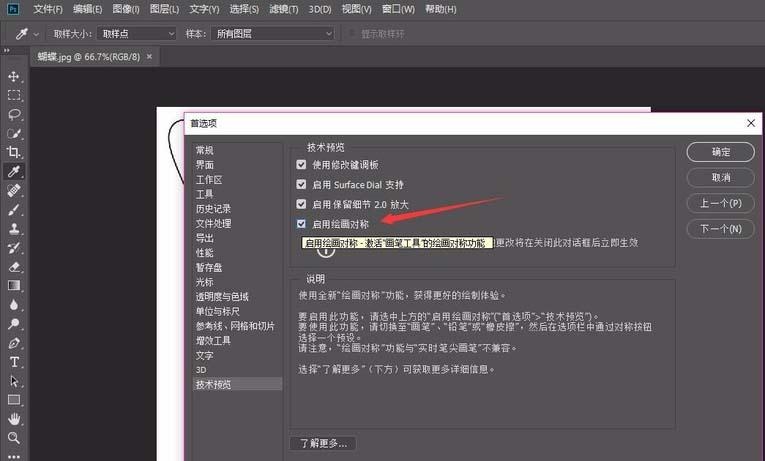The width and height of the screenshot is (765, 461).
Task: Select the Gradient tool
Action: 14,285
